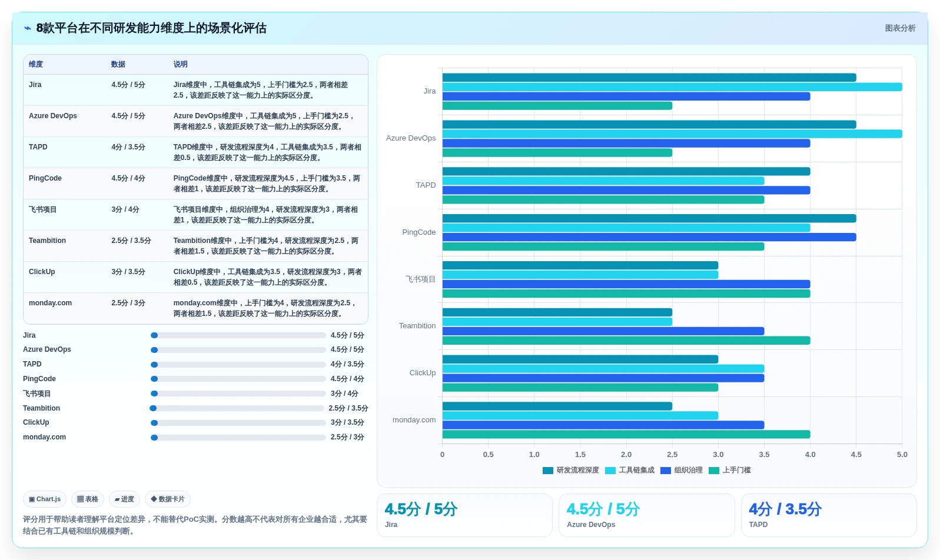The width and height of the screenshot is (940, 560).
Task: Click the Jira description text in table
Action: [x=261, y=90]
